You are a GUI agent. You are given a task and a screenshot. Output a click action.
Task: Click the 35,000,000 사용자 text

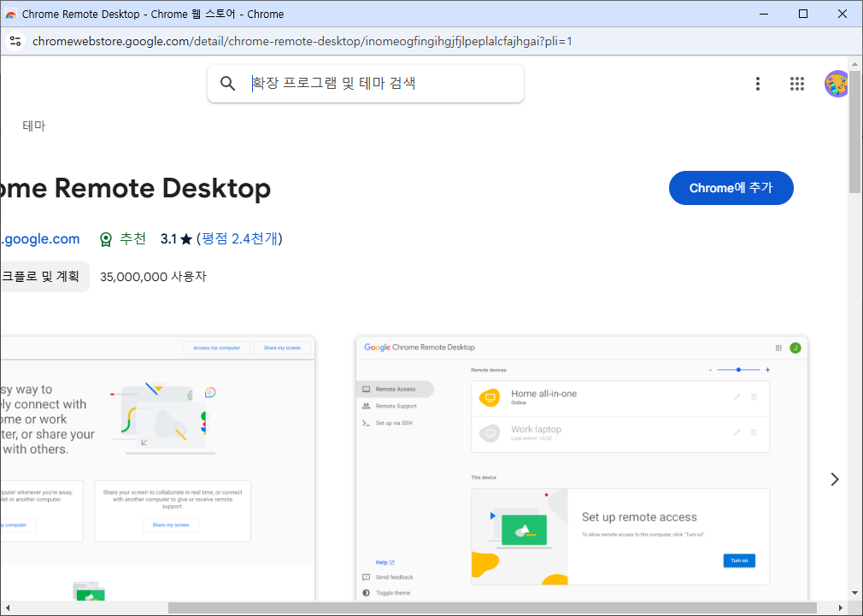(153, 276)
